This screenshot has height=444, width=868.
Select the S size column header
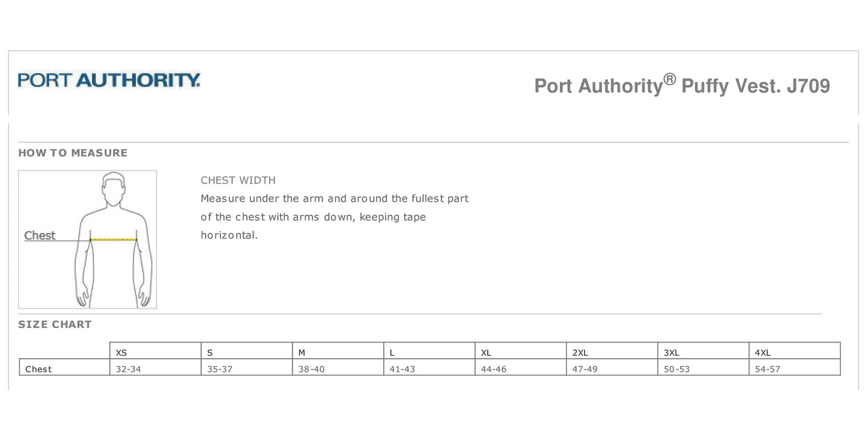(246, 351)
